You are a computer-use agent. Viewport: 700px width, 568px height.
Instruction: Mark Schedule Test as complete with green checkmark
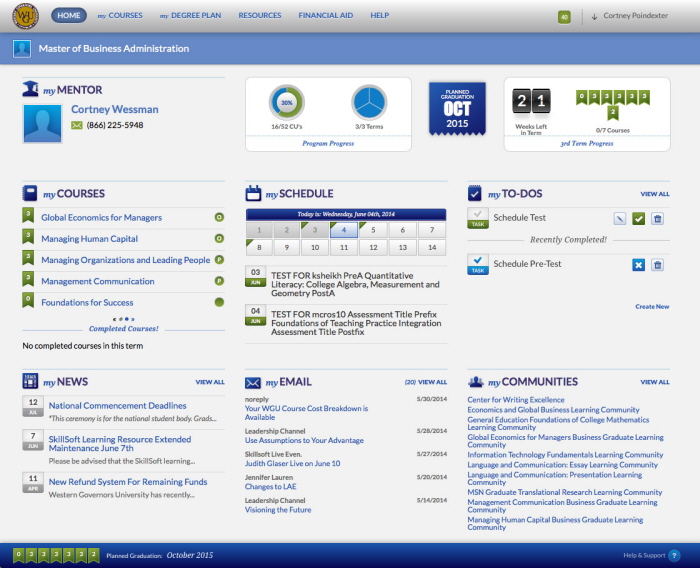pos(638,218)
